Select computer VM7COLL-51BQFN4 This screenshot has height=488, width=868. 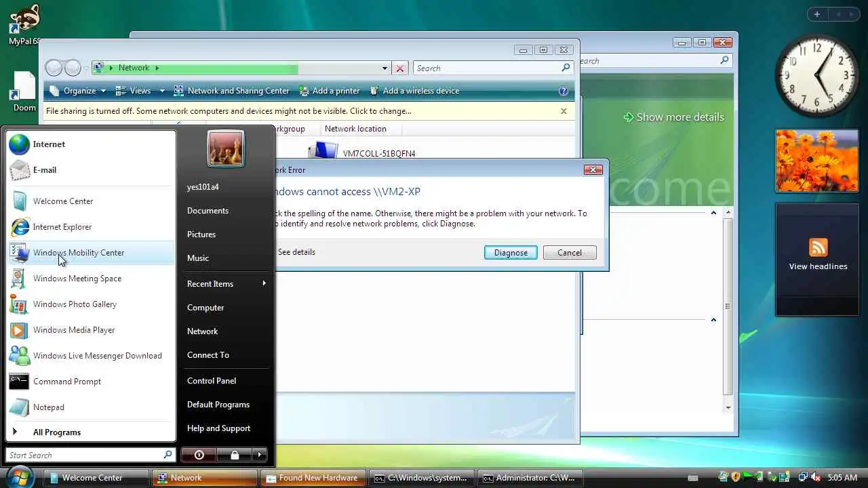[379, 153]
